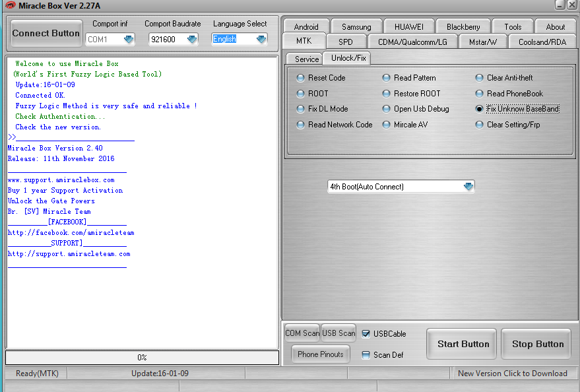Toggle the USBCable checkbox
Viewport: 580px width, 392px height.
pyautogui.click(x=366, y=334)
